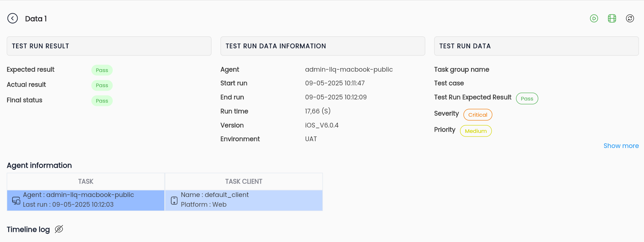
Task: Select the Name : default_client cell
Action: 244,201
